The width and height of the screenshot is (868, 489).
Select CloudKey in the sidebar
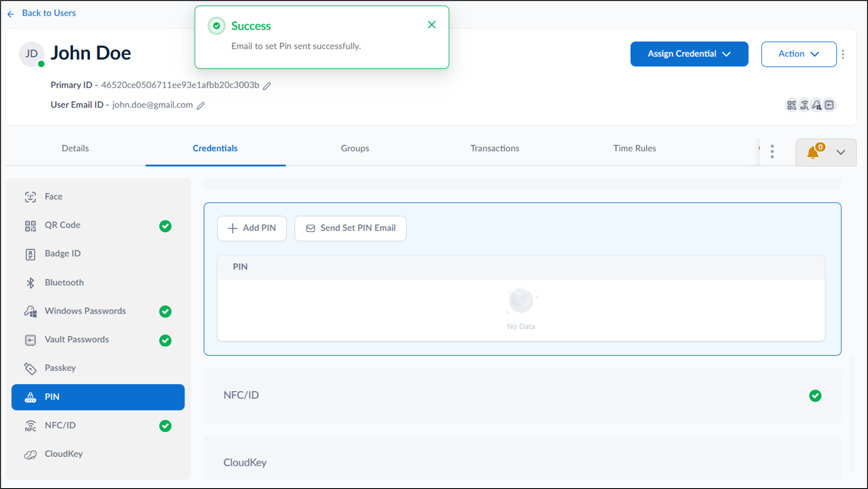click(98, 454)
